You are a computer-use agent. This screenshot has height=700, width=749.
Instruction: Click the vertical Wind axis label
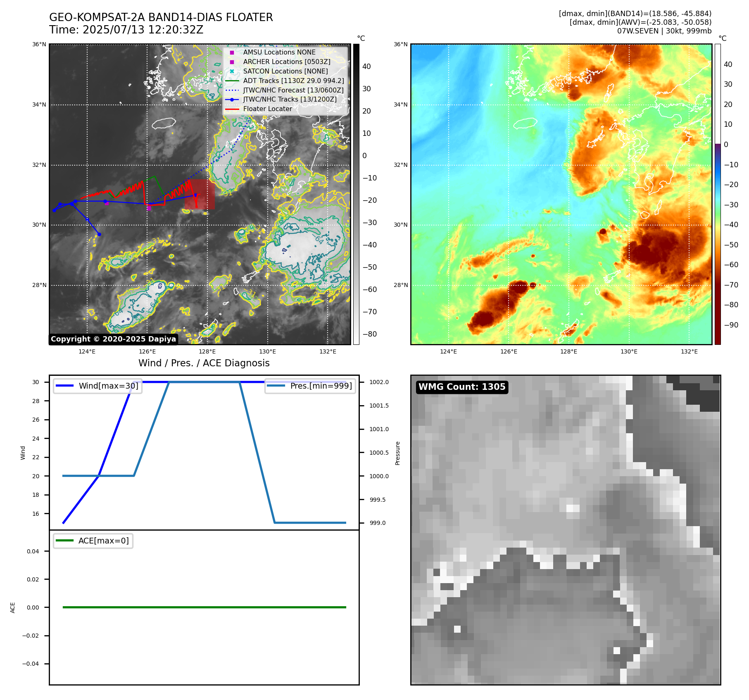(x=23, y=453)
